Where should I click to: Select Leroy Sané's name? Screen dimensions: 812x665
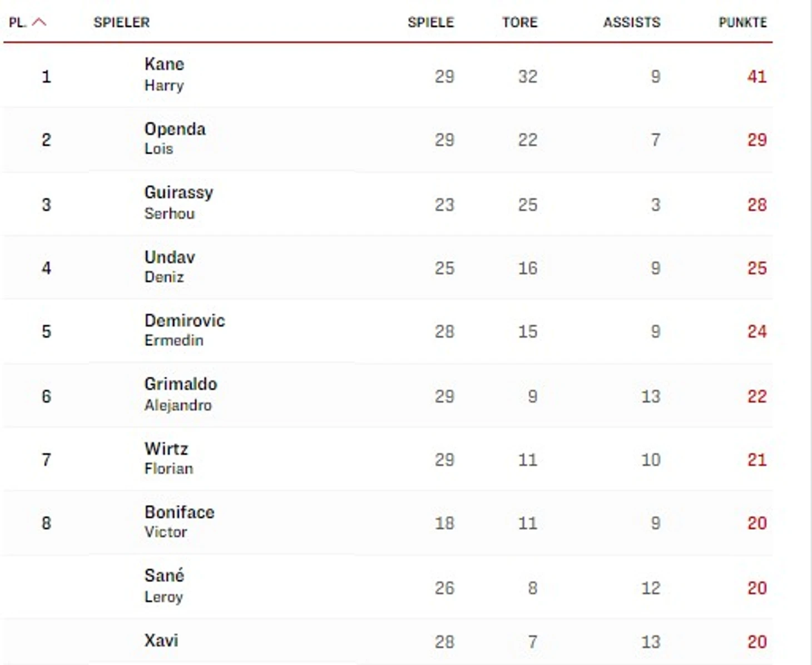click(164, 586)
